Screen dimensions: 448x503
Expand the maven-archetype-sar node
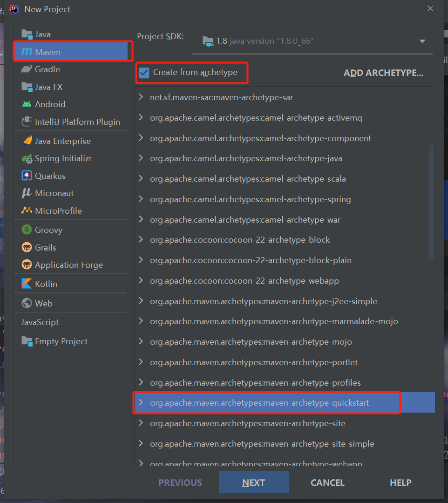click(141, 97)
